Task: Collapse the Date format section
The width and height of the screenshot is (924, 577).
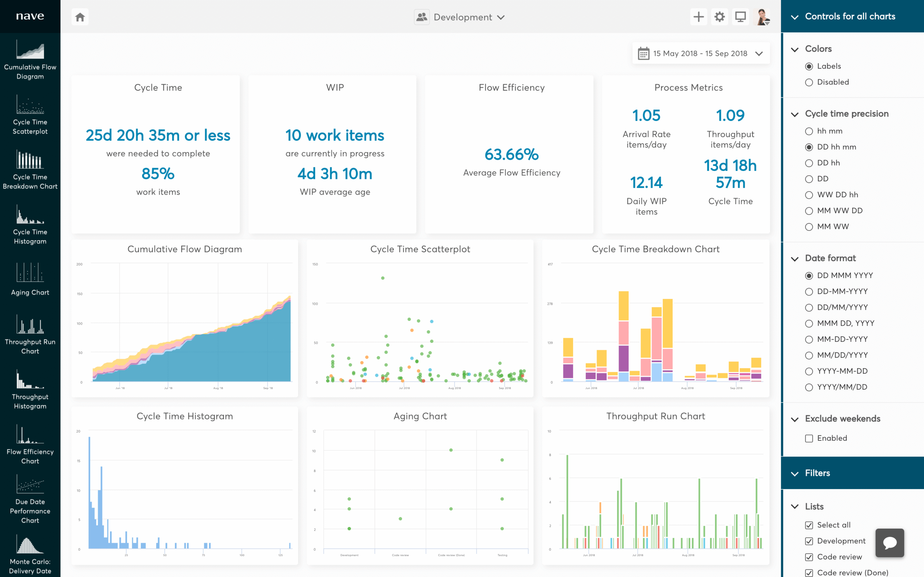Action: click(795, 259)
